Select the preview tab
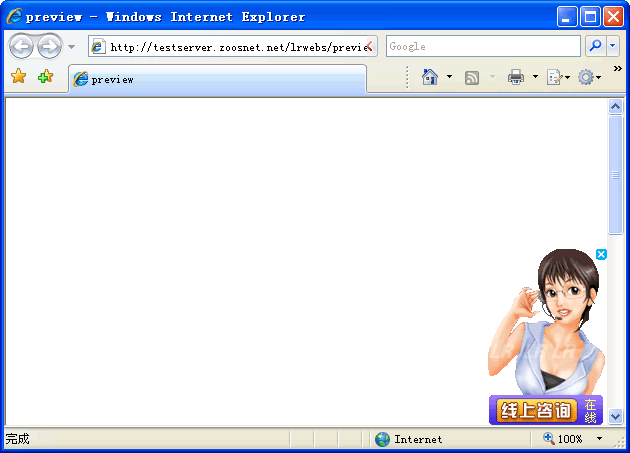Viewport: 630px width, 453px height. (216, 79)
